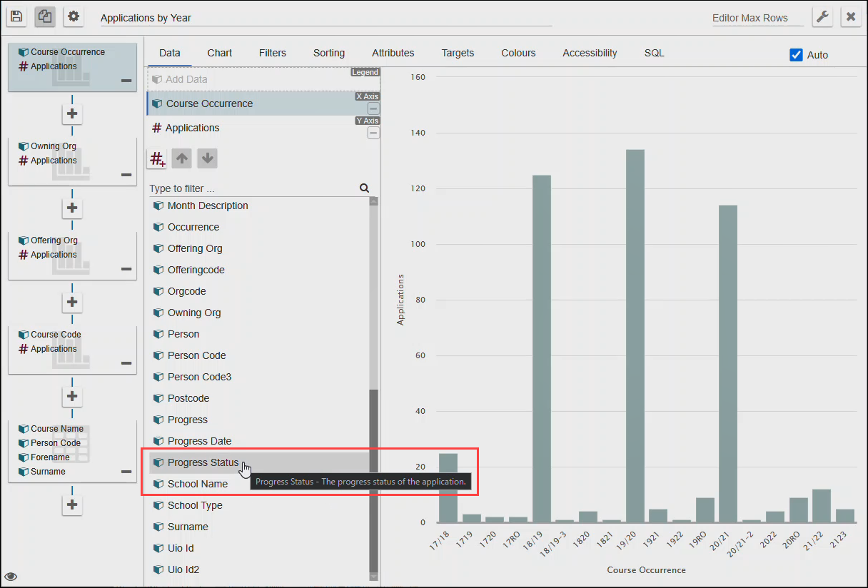This screenshot has height=588, width=868.
Task: Toggle the Auto checkbox
Action: point(796,55)
